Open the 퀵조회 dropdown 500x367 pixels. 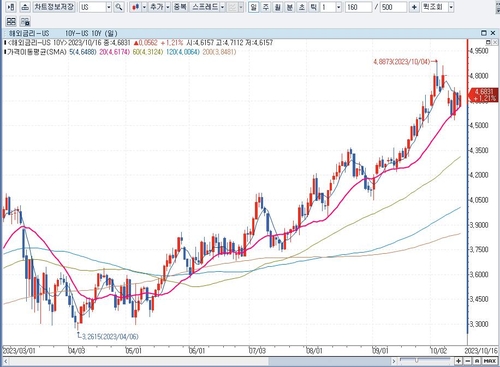(x=451, y=7)
